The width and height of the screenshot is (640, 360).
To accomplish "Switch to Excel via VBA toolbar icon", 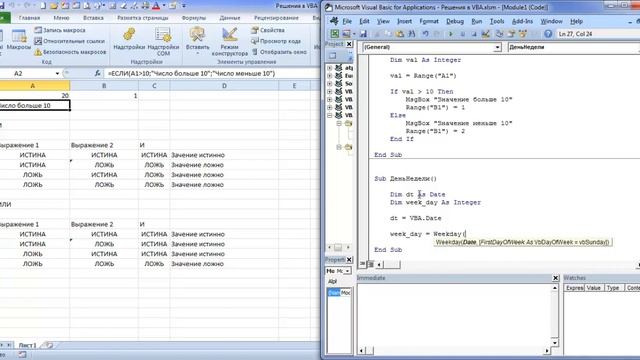I will tap(335, 34).
